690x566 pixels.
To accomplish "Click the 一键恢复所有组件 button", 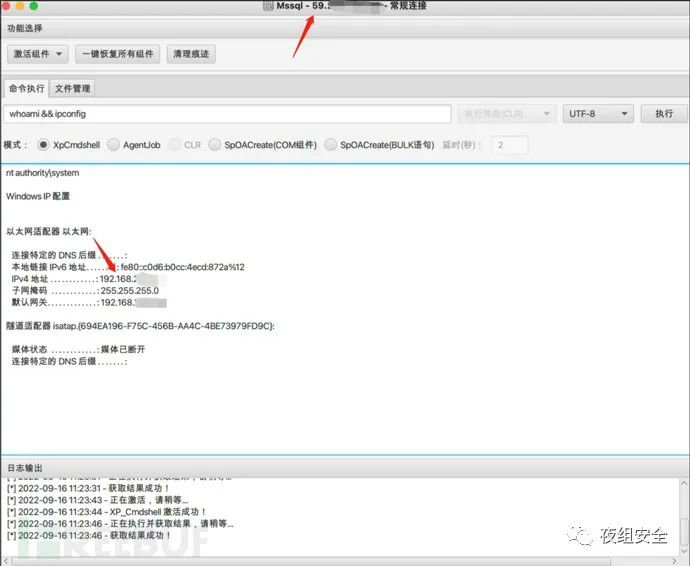I will 117,54.
